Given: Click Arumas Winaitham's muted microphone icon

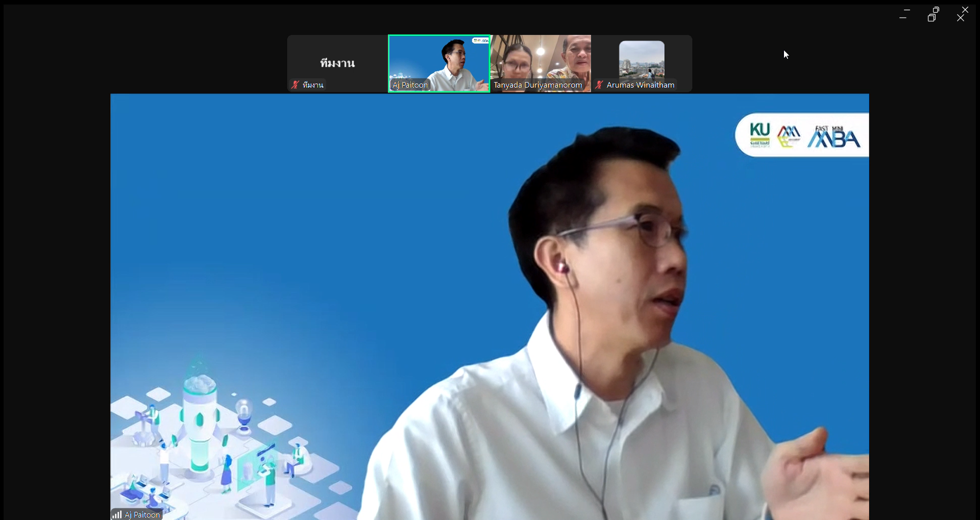Looking at the screenshot, I should (599, 85).
